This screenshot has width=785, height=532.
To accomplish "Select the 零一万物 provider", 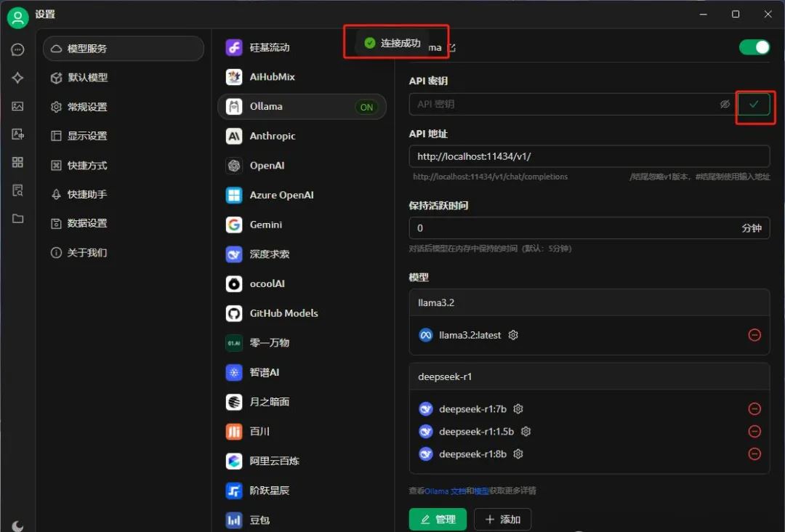I will click(302, 343).
